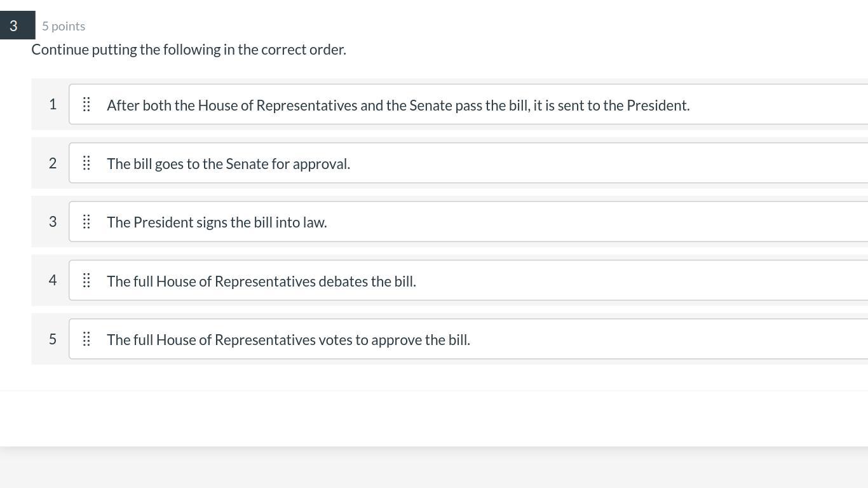
Task: Click position number 4 in the ordering list
Action: [53, 280]
